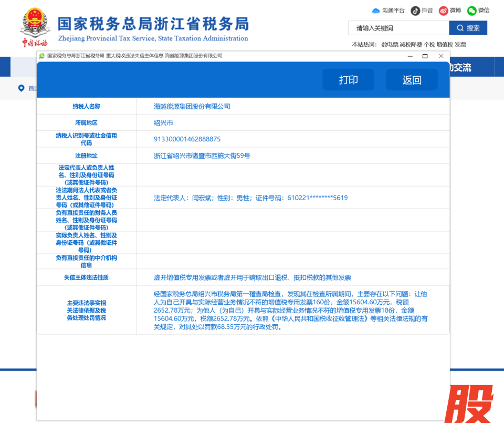
Task: Click the green browser icon in popup title bar
Action: click(x=42, y=56)
